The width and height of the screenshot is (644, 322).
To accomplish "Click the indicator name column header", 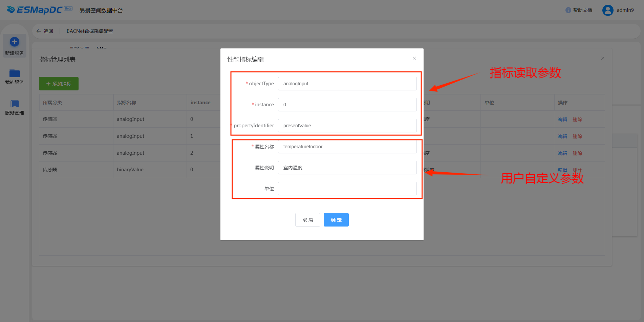I will pos(127,103).
